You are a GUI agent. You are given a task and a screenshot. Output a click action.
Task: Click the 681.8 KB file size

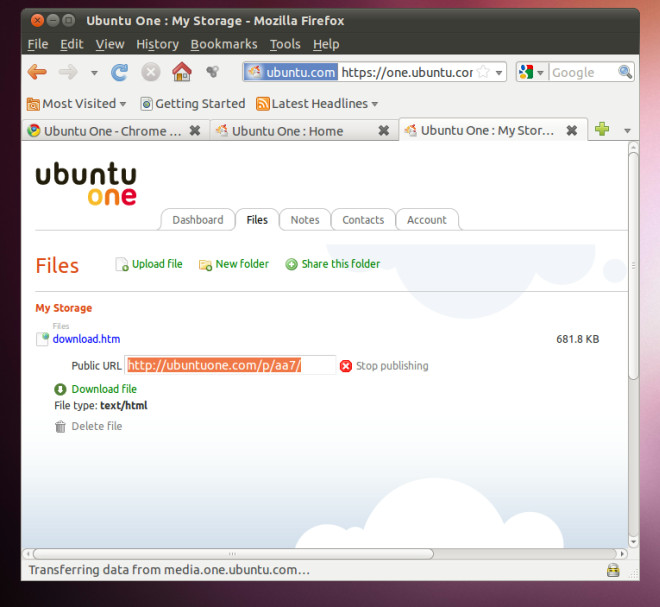[578, 339]
